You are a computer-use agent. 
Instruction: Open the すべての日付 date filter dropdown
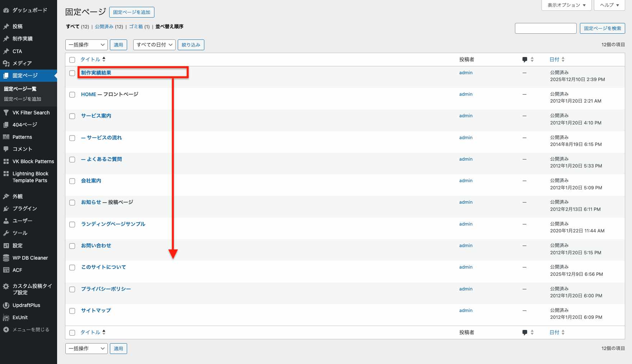pos(154,44)
